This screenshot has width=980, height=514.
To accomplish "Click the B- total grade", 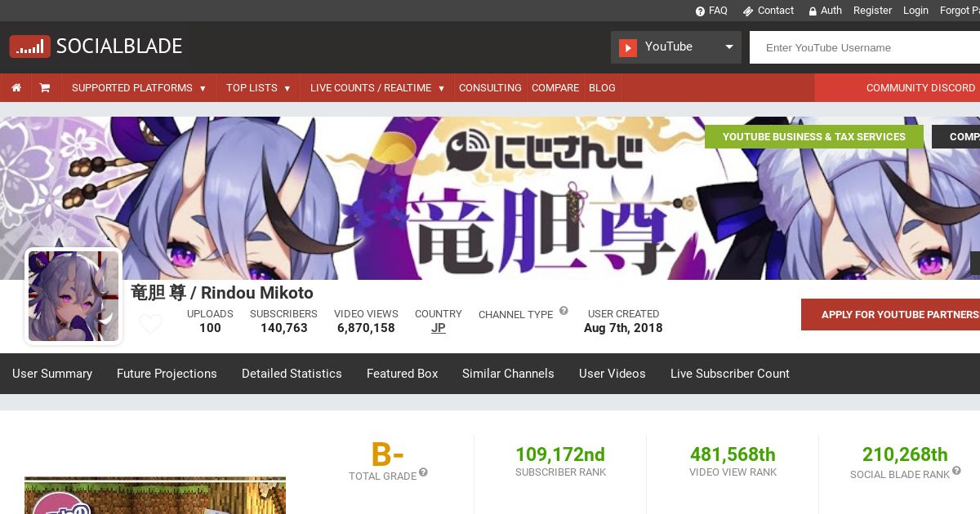I will click(x=387, y=454).
